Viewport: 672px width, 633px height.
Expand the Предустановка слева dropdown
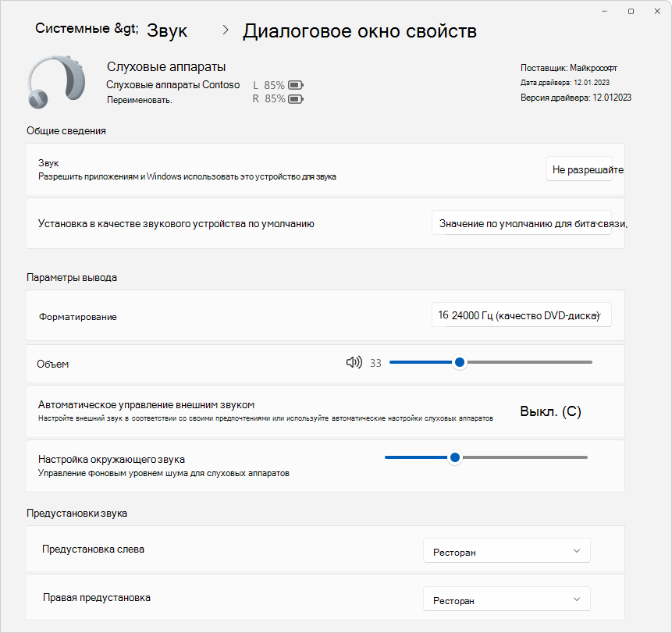[507, 551]
